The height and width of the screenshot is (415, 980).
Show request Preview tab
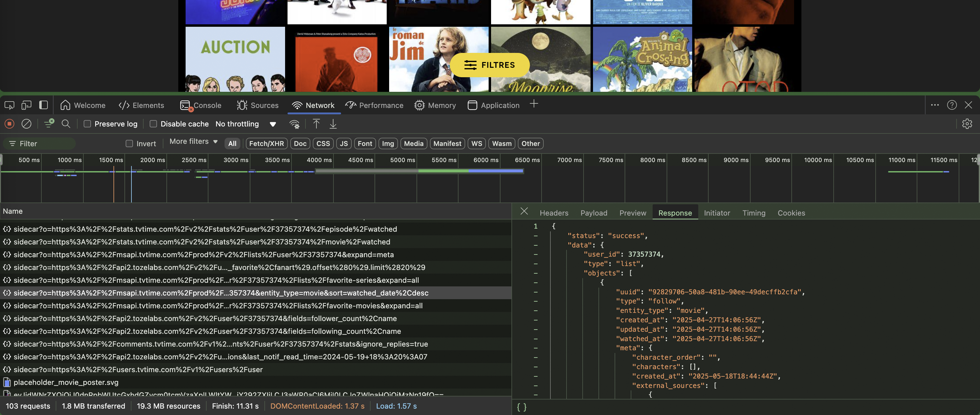coord(633,213)
